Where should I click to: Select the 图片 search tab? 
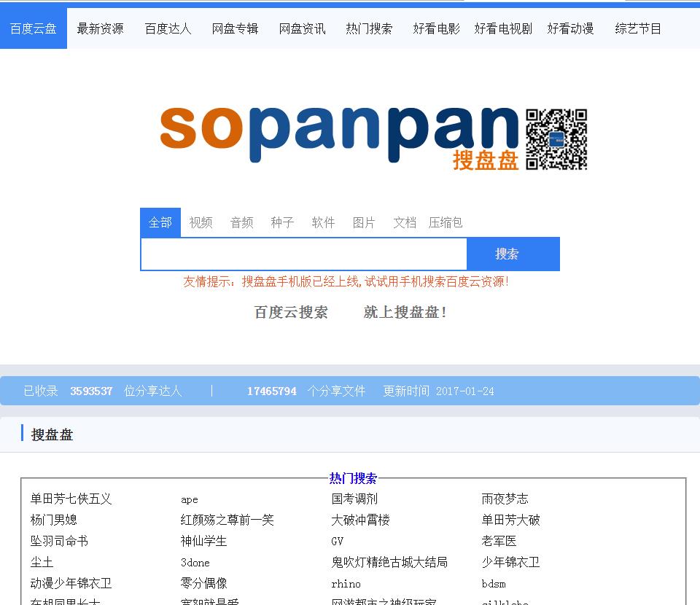pos(364,222)
